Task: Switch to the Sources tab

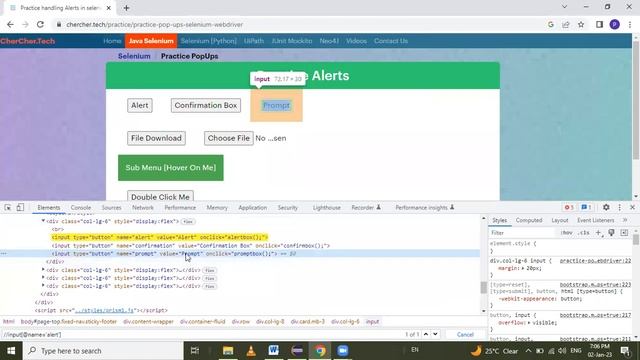Action: [x=111, y=208]
